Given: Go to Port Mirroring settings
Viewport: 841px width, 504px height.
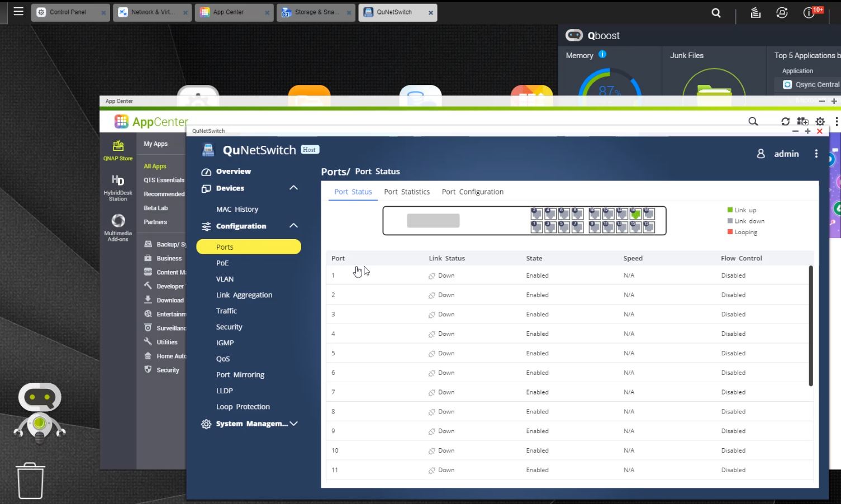Looking at the screenshot, I should coord(240,374).
